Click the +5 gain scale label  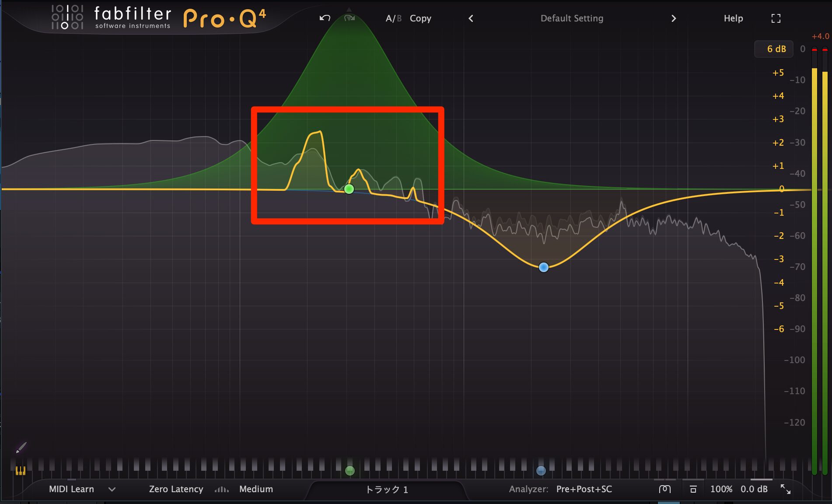click(778, 73)
